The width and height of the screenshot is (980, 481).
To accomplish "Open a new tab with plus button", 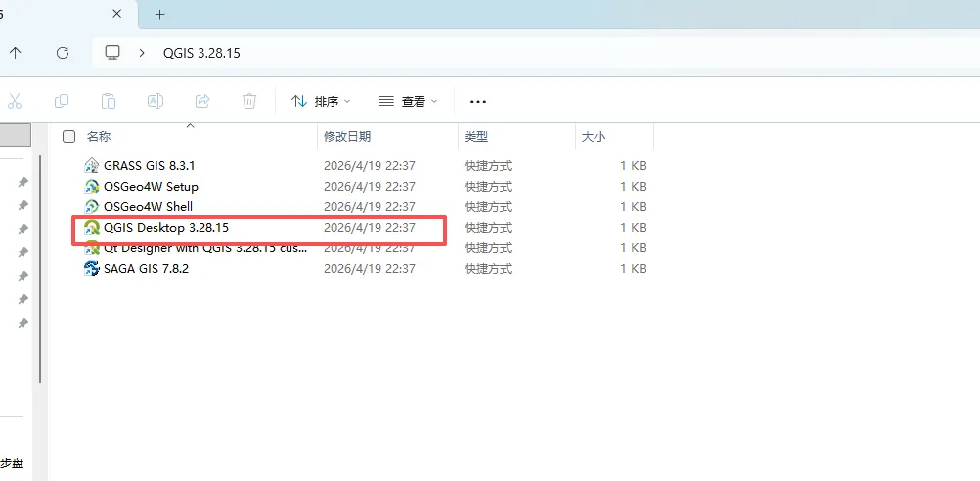I will point(160,14).
